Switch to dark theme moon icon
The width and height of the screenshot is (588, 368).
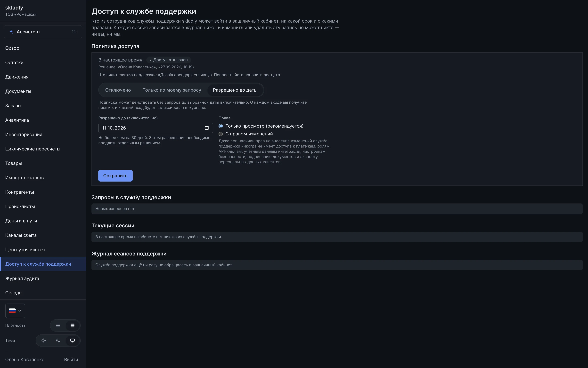click(x=58, y=341)
